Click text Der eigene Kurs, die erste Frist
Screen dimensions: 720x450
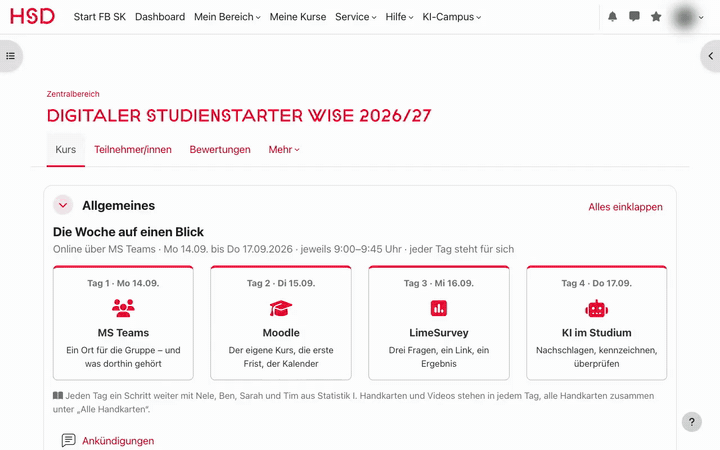(281, 357)
